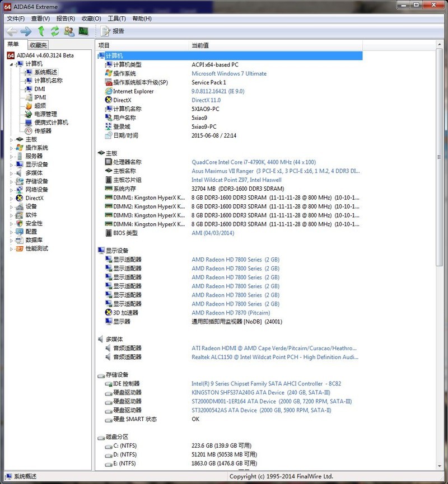Viewport: 448px width, 484px height.
Task: Click the Microsoft Windows 7 Ultimate link
Action: 228,74
